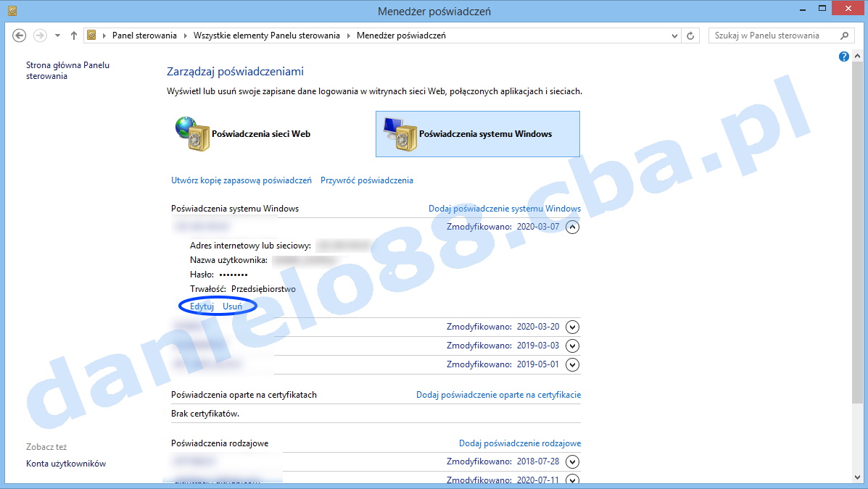Expand the credential modified 2019-03-03
The height and width of the screenshot is (489, 868).
click(x=573, y=346)
